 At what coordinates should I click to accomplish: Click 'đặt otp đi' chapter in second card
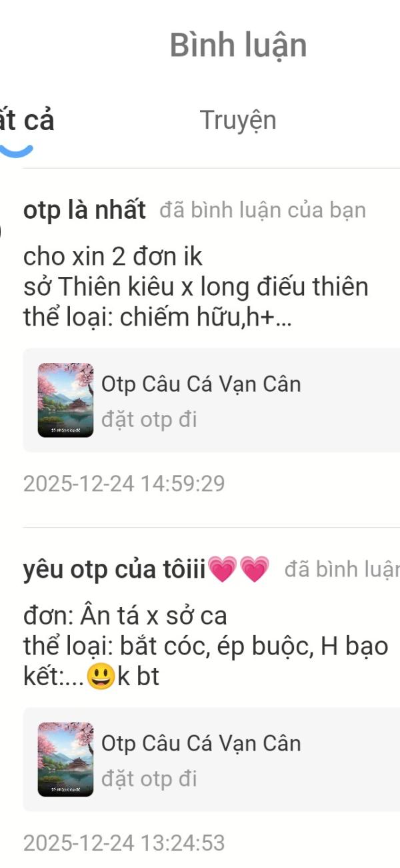point(149,779)
